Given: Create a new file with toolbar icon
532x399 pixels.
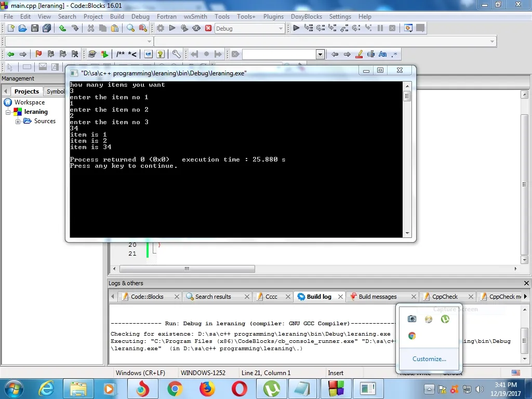Looking at the screenshot, I should click(x=10, y=28).
